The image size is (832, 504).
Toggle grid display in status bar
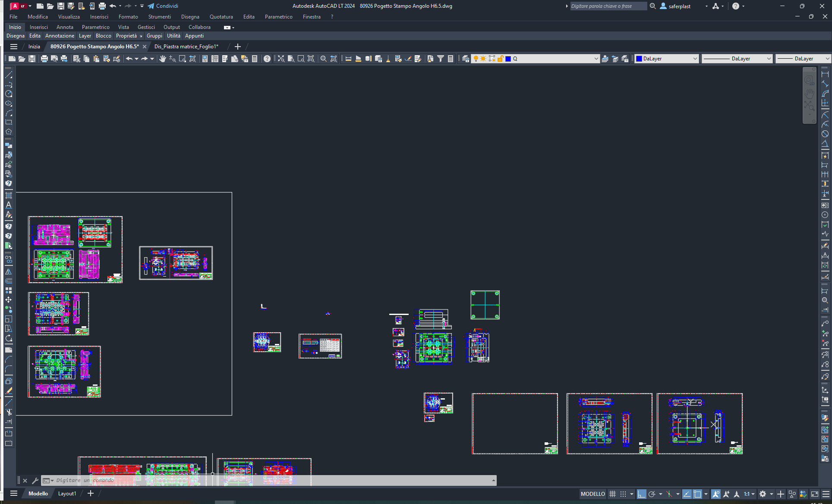coord(612,494)
